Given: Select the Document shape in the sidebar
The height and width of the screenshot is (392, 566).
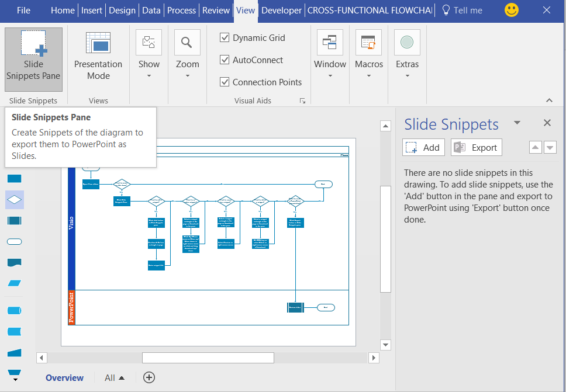Looking at the screenshot, I should 14,262.
